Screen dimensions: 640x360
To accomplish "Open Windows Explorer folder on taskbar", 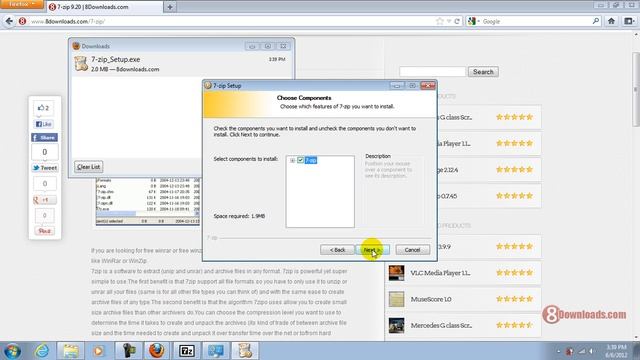I will click(x=71, y=351).
